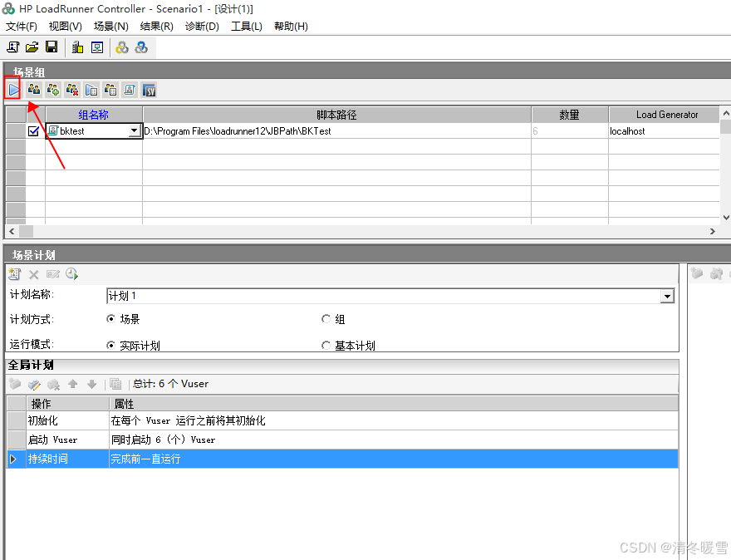Screen dimensions: 731x560
Task: Select the 启动 Vuser action row
Action: [x=342, y=440]
